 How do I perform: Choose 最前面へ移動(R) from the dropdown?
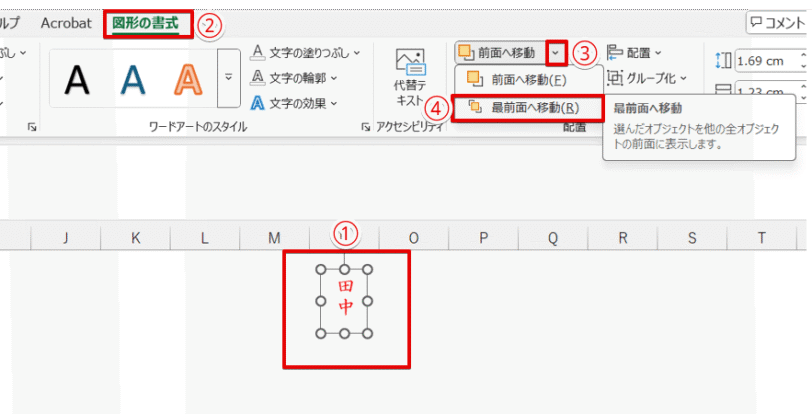[528, 108]
